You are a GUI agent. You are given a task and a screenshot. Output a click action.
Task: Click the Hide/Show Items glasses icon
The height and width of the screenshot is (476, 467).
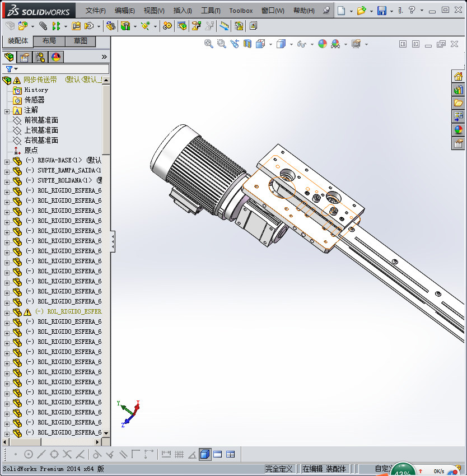point(301,44)
